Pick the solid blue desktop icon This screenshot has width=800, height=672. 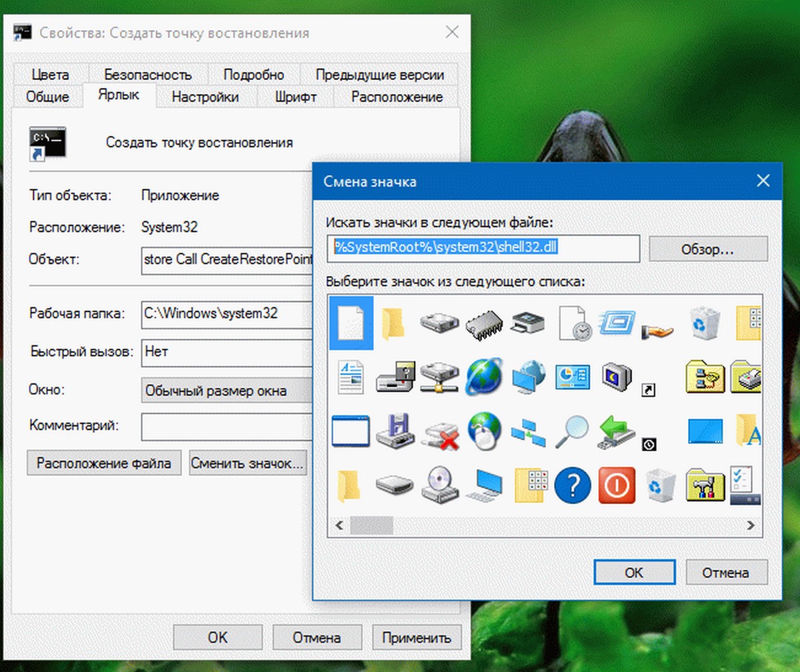pyautogui.click(x=705, y=432)
